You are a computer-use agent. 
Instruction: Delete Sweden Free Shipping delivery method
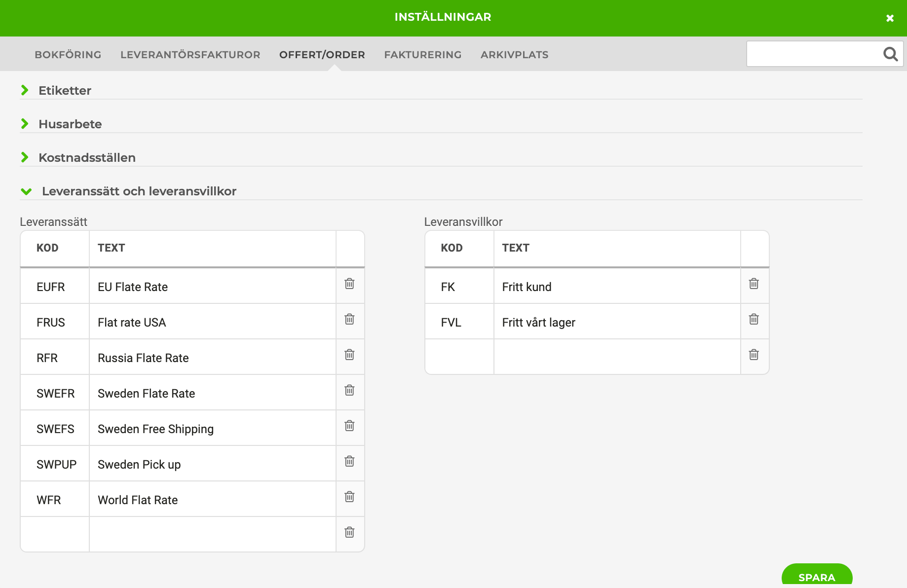pyautogui.click(x=349, y=426)
